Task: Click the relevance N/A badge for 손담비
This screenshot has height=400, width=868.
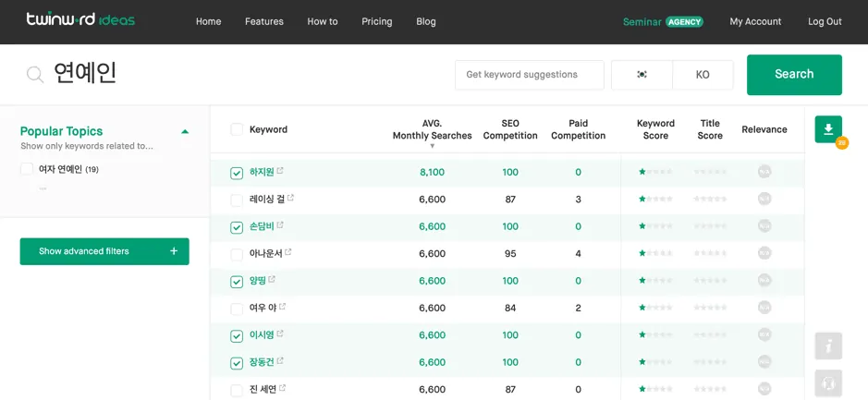Action: tap(764, 226)
